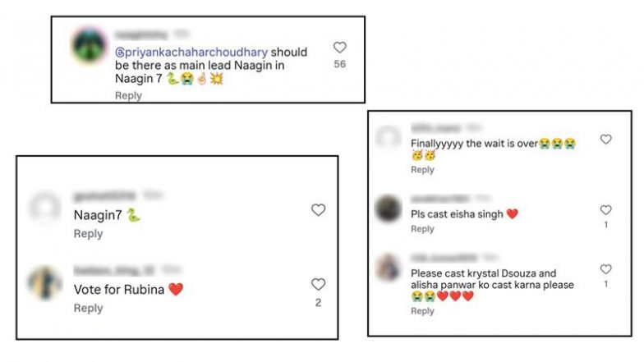View the avatar next to 'Vote for Rubina'
This screenshot has width=644, height=362.
coord(45,282)
